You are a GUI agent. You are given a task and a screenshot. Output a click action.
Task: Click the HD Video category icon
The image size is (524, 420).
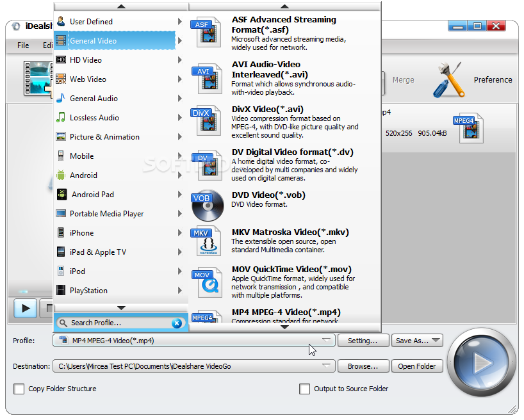(61, 60)
